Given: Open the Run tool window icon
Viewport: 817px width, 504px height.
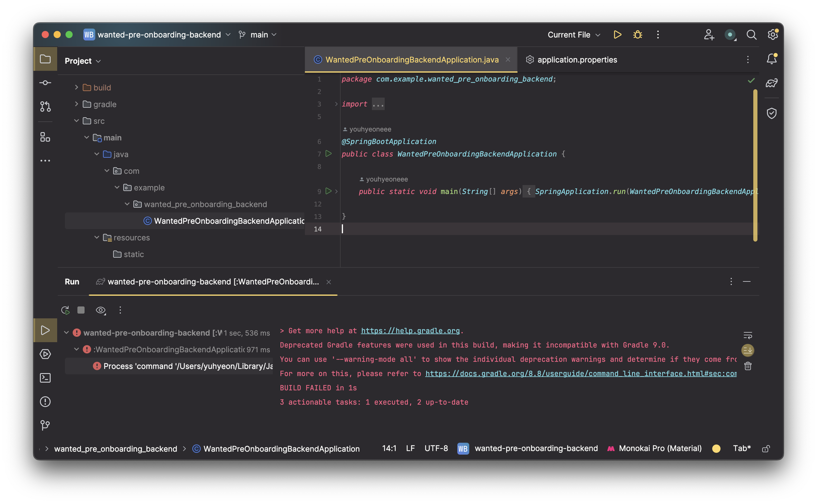Looking at the screenshot, I should pyautogui.click(x=45, y=330).
